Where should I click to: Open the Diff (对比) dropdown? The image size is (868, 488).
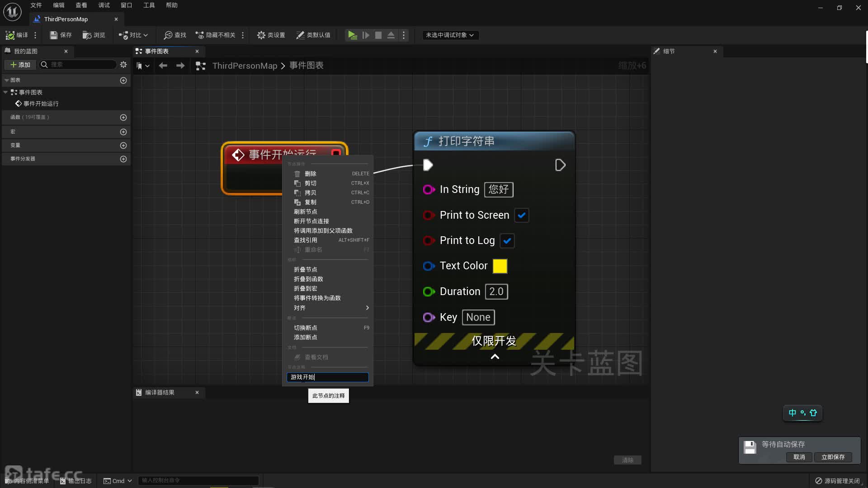click(x=133, y=35)
